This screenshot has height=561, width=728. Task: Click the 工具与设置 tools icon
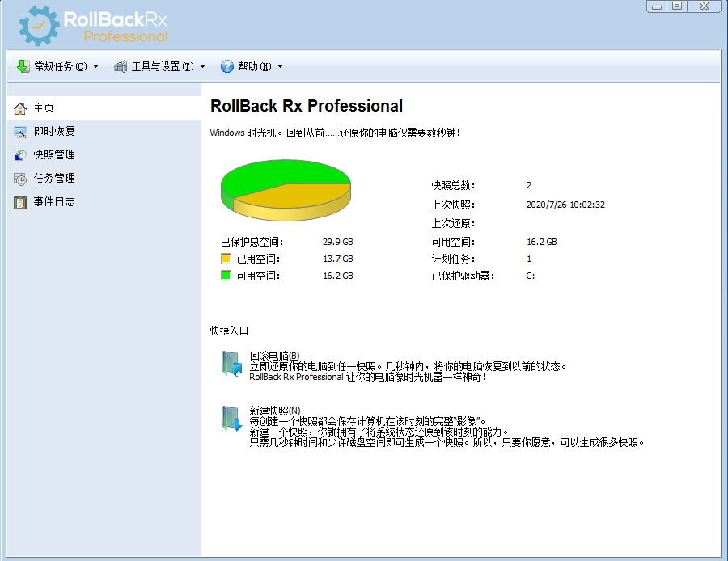[121, 66]
